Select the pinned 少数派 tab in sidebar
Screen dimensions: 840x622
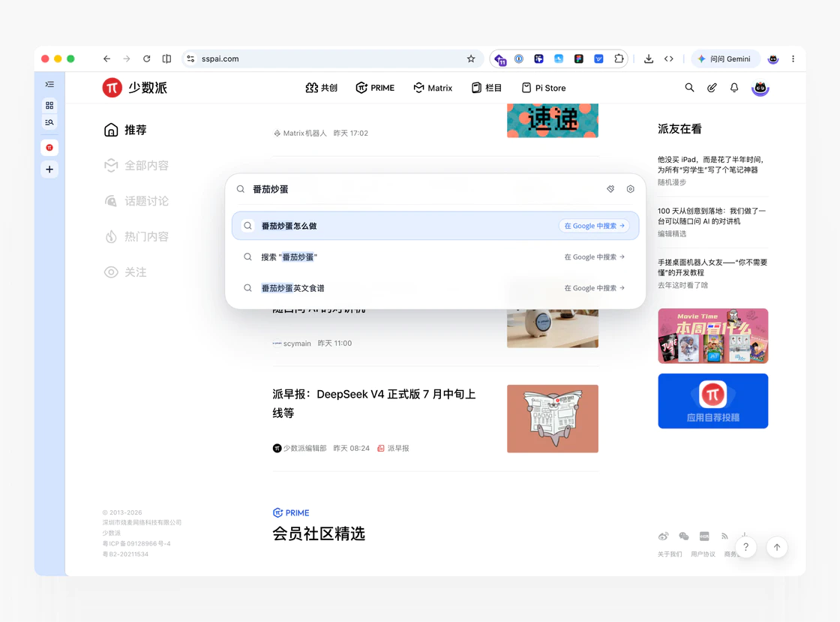pos(49,147)
